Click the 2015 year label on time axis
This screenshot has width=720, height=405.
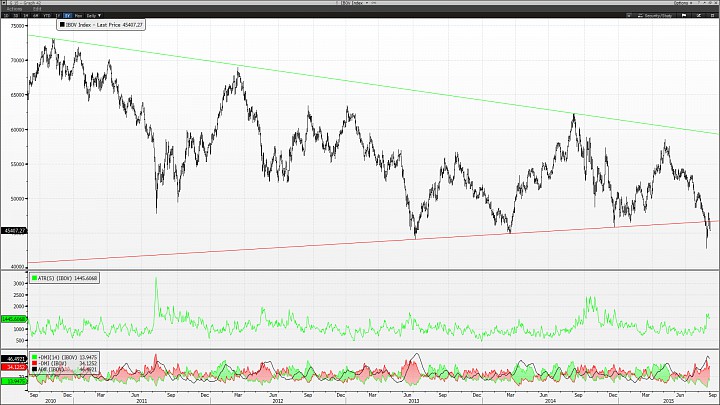pyautogui.click(x=669, y=401)
